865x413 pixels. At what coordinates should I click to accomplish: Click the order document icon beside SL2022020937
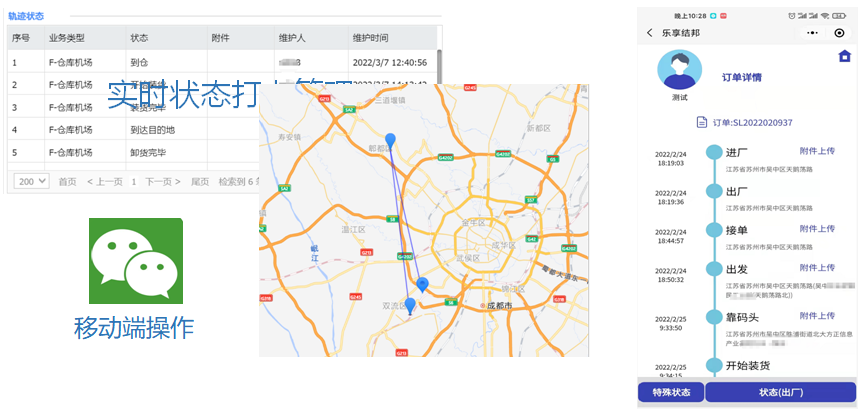point(701,123)
